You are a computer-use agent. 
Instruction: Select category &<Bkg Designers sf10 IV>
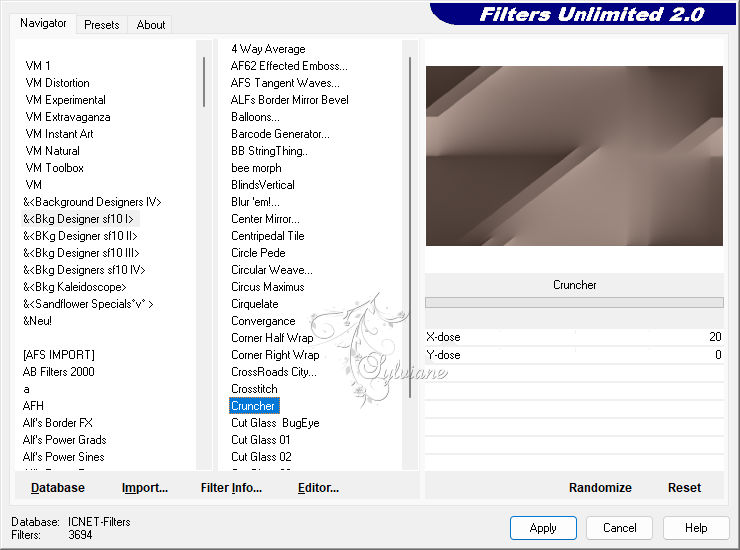(84, 270)
